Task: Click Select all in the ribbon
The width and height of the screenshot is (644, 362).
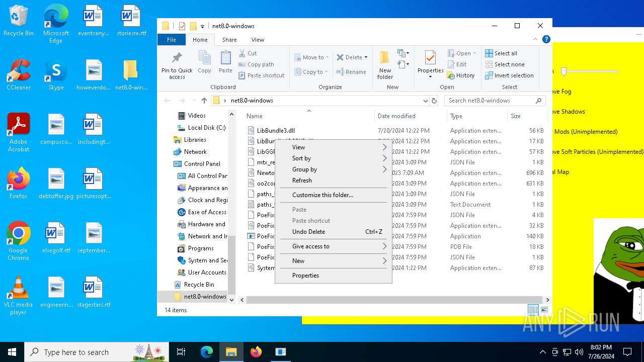Action: click(501, 53)
